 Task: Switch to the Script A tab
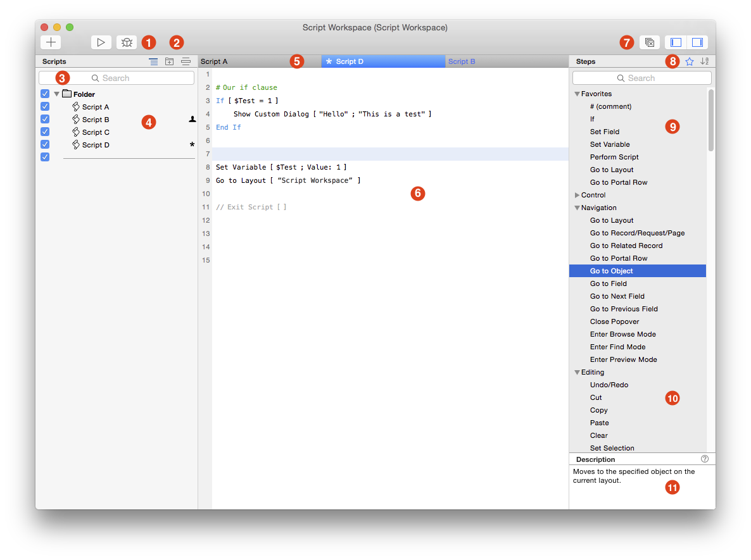259,61
